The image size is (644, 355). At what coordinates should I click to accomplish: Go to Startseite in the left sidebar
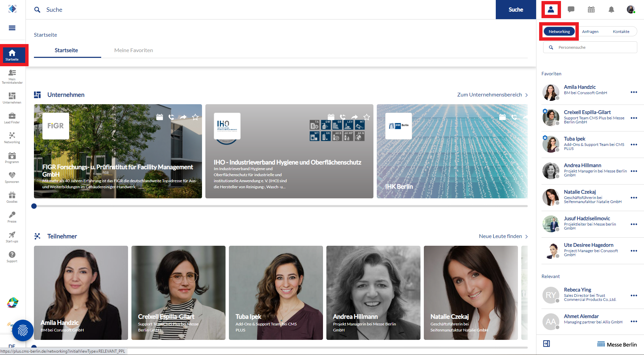(x=12, y=55)
